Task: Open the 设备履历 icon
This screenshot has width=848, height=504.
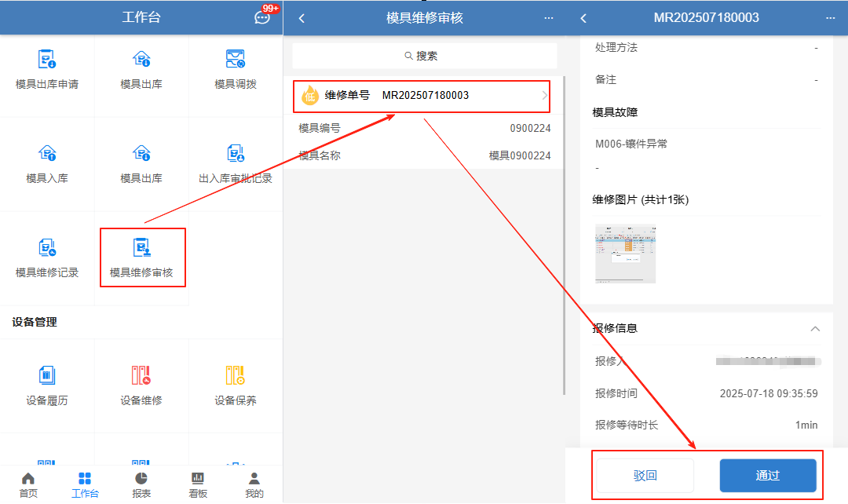Action: tap(47, 385)
